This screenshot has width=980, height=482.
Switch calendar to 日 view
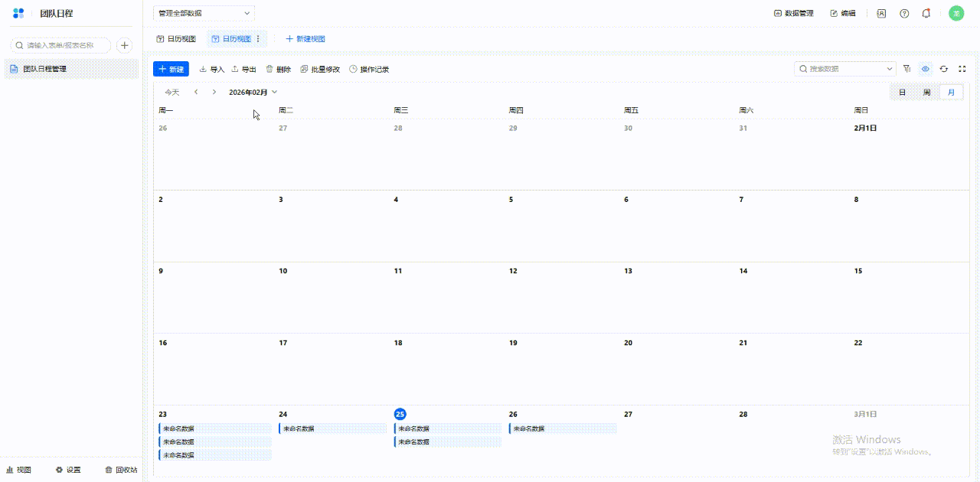pyautogui.click(x=902, y=93)
